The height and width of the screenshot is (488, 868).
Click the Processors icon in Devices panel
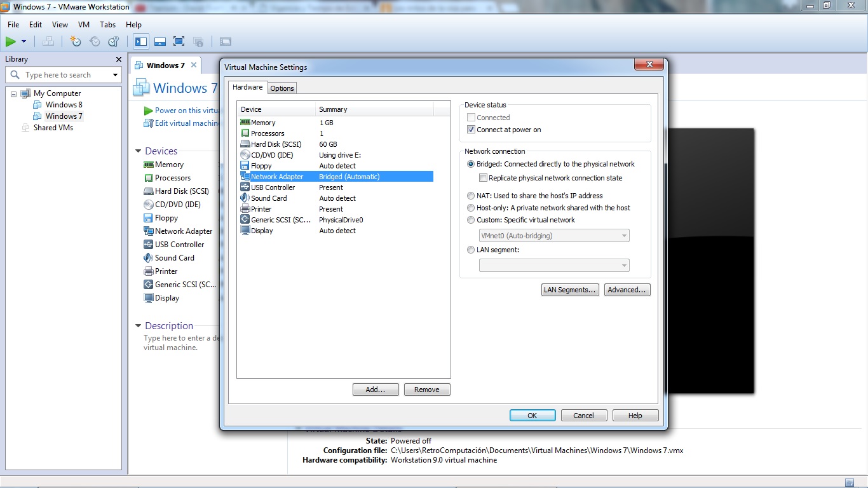click(x=149, y=178)
